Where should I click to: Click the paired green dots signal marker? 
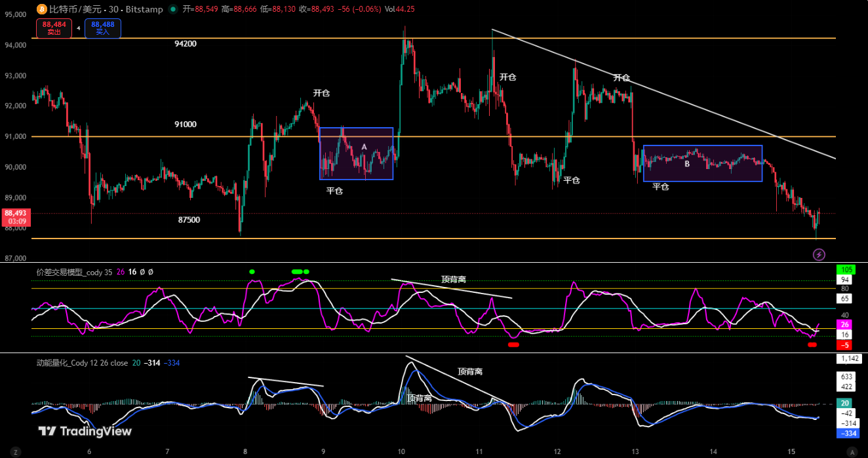click(x=299, y=270)
